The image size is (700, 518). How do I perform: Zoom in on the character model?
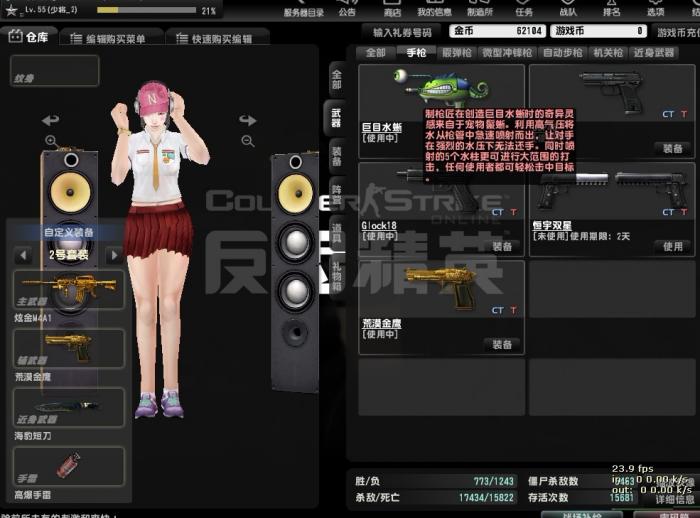pos(51,141)
